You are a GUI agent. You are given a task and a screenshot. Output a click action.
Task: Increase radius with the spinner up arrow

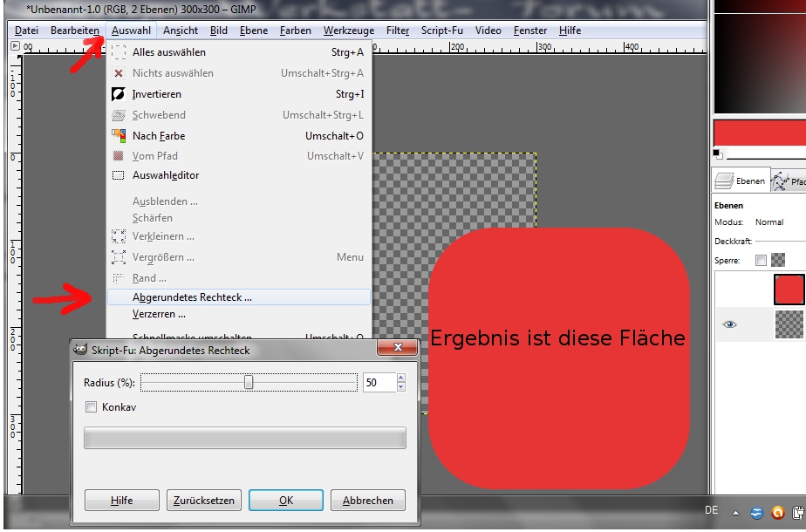[400, 379]
